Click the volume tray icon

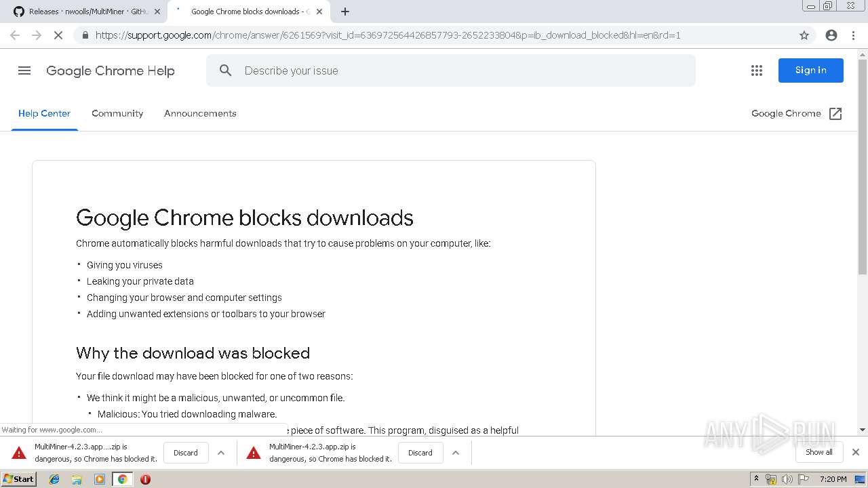pos(787,479)
